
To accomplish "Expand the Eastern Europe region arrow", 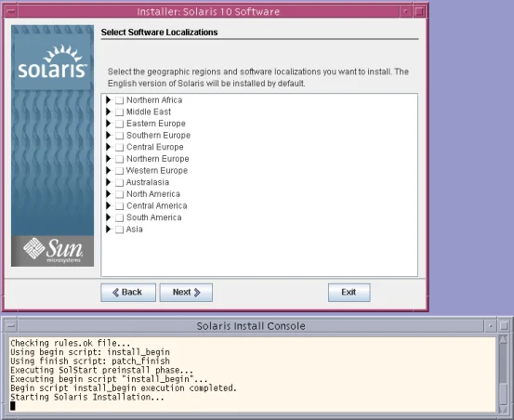I will coord(108,124).
